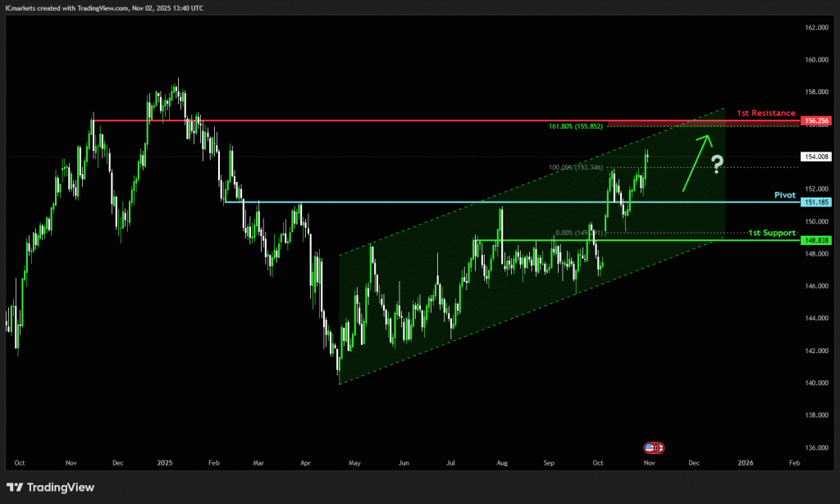Select the red 156.256 resistance price tag
This screenshot has width=840, height=504.
coord(818,120)
